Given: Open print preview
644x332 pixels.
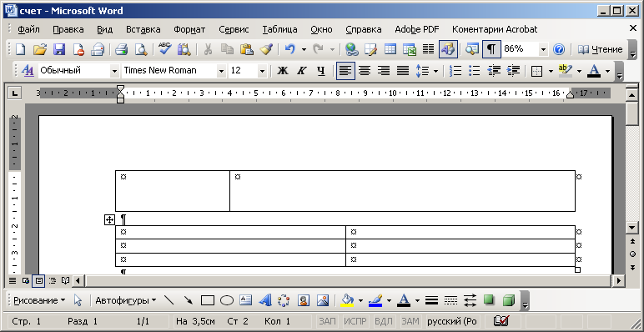Looking at the screenshot, I should click(141, 50).
